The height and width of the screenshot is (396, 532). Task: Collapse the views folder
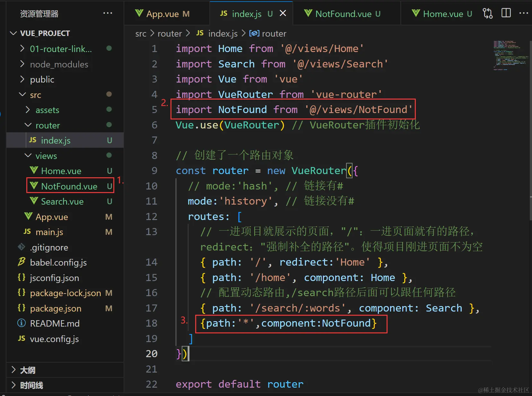coord(28,155)
